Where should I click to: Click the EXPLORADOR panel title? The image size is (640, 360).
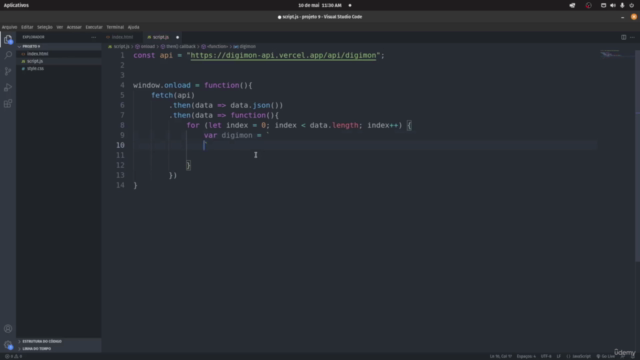coord(33,37)
